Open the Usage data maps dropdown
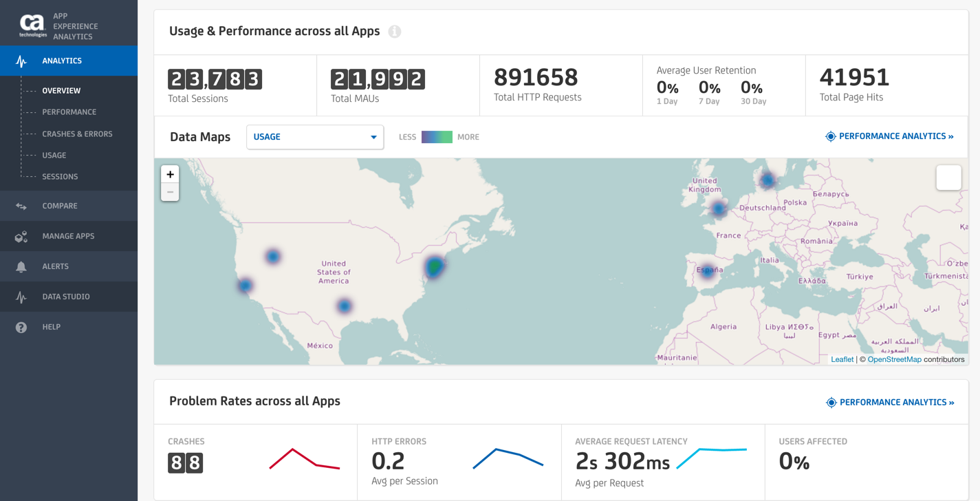 (314, 137)
